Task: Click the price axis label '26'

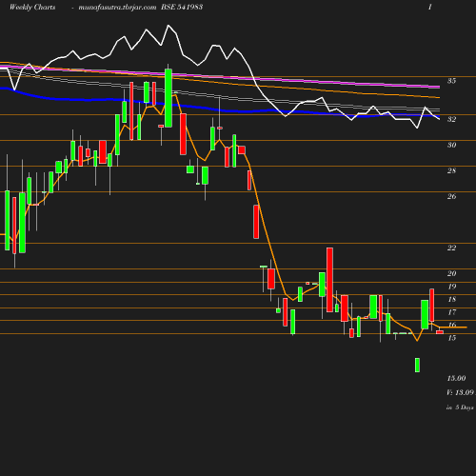Action: click(451, 196)
